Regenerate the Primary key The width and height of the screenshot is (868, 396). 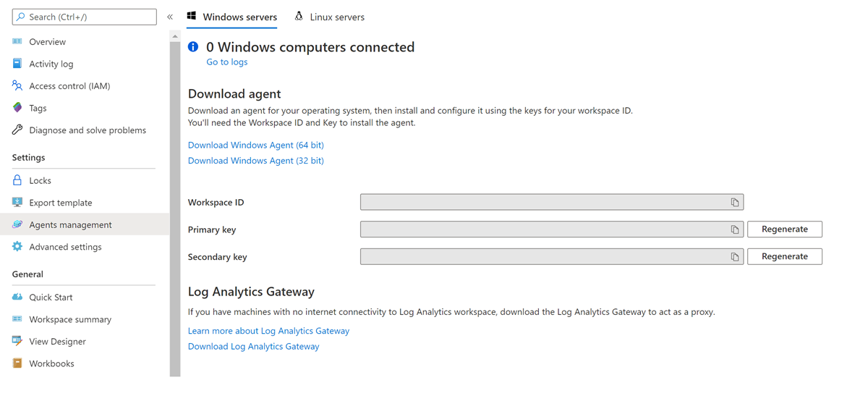coord(785,229)
